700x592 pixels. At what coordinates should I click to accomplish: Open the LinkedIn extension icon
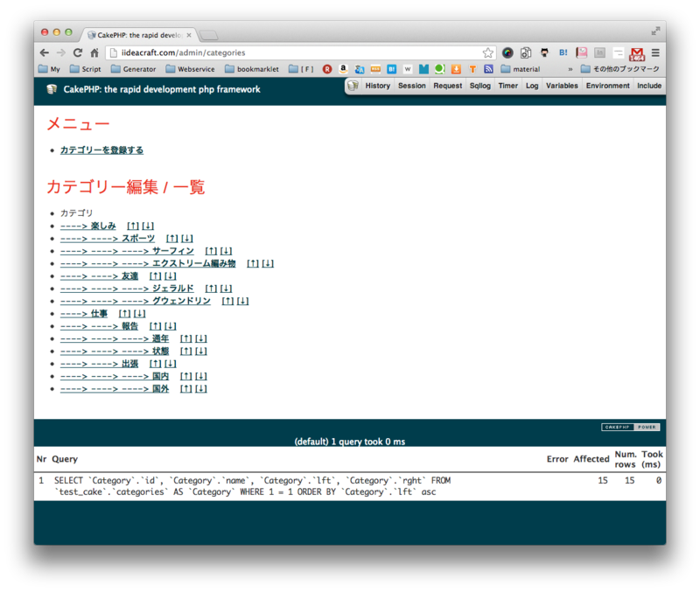click(599, 52)
